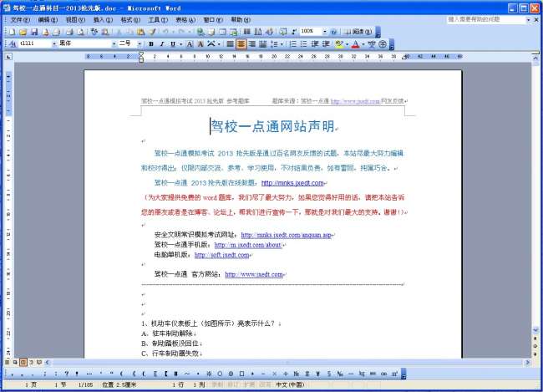Viewport: 543px width, 392px height.
Task: Open the Styles and Formatting pane icon
Action: coord(13,43)
